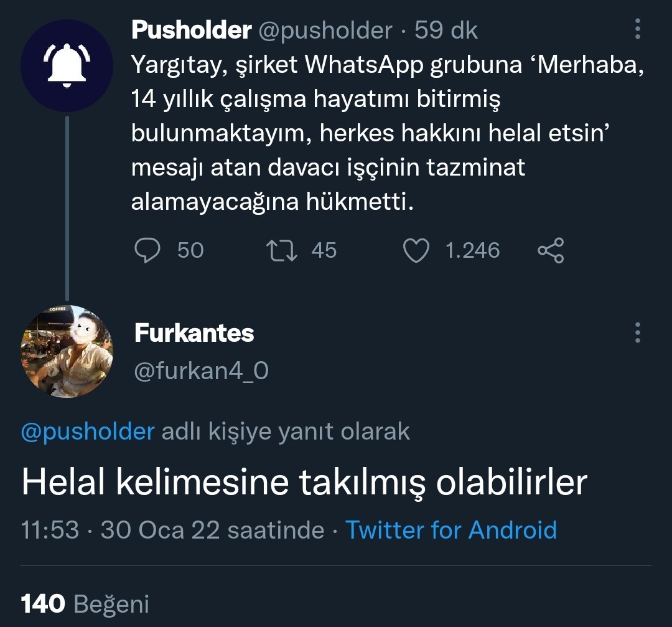Open Furkantes profile picture
Screen dimensions: 672x627
[x=67, y=351]
